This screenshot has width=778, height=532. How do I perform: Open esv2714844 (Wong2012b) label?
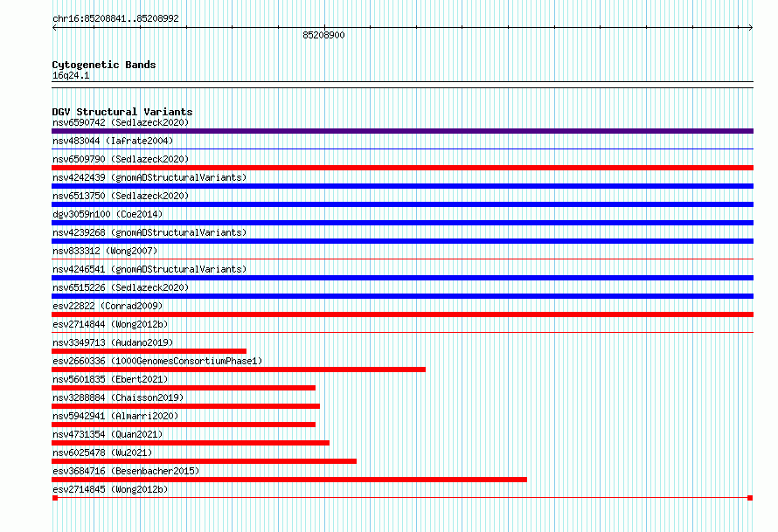point(110,324)
